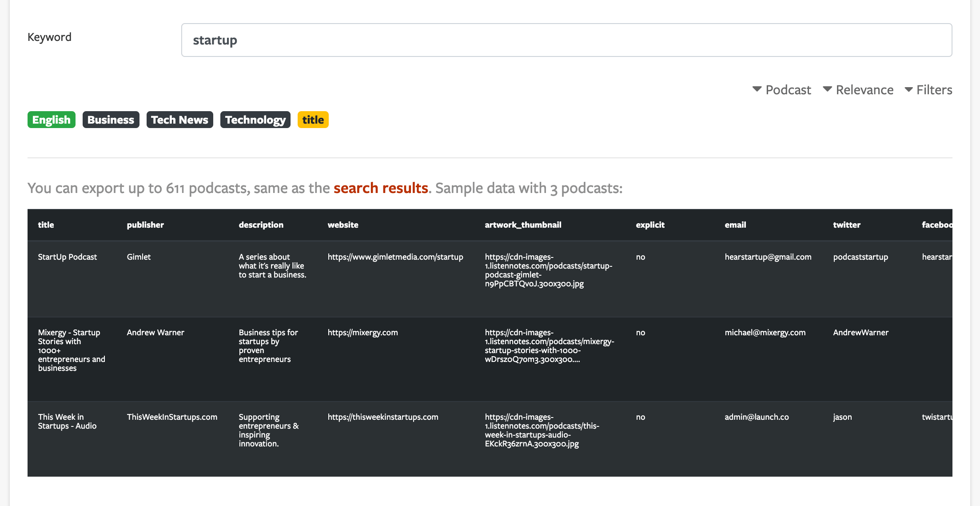Image resolution: width=980 pixels, height=506 pixels.
Task: Click the Mixergy description about business tips
Action: click(x=268, y=345)
